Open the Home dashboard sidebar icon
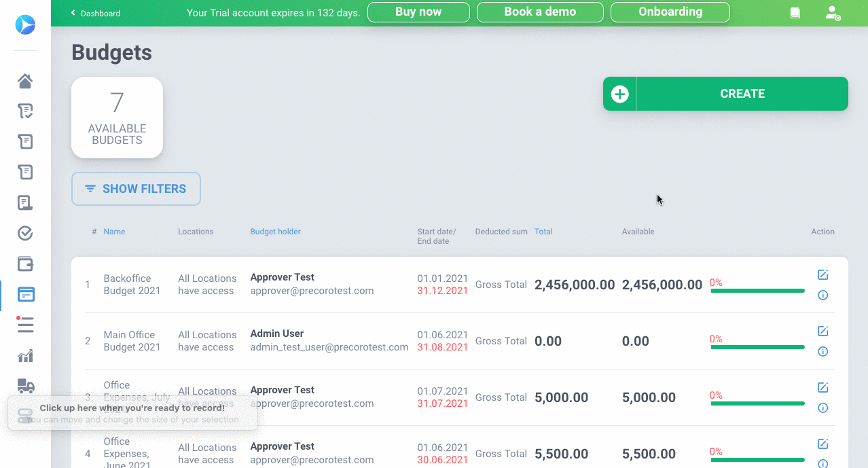 pos(25,82)
